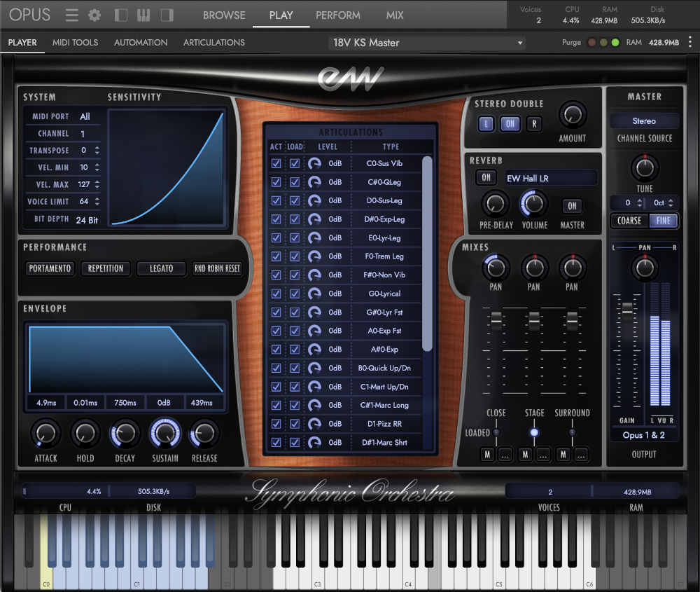Click the right panel layout icon

(166, 15)
